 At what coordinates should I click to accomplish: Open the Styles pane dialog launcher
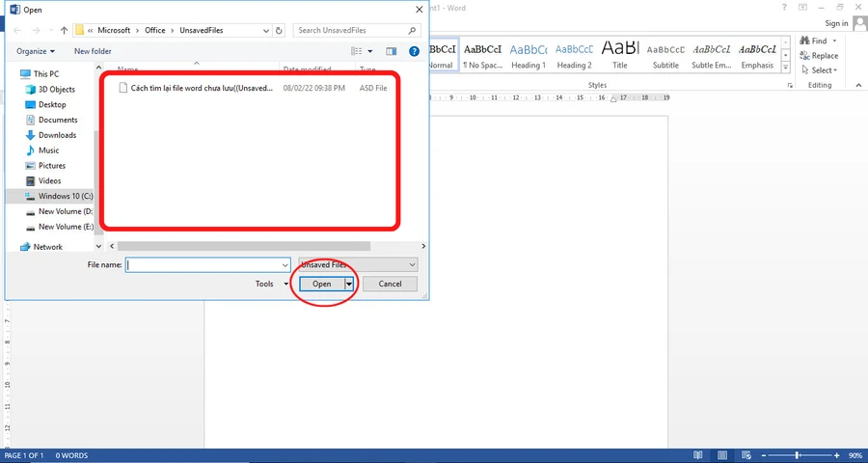[x=790, y=85]
